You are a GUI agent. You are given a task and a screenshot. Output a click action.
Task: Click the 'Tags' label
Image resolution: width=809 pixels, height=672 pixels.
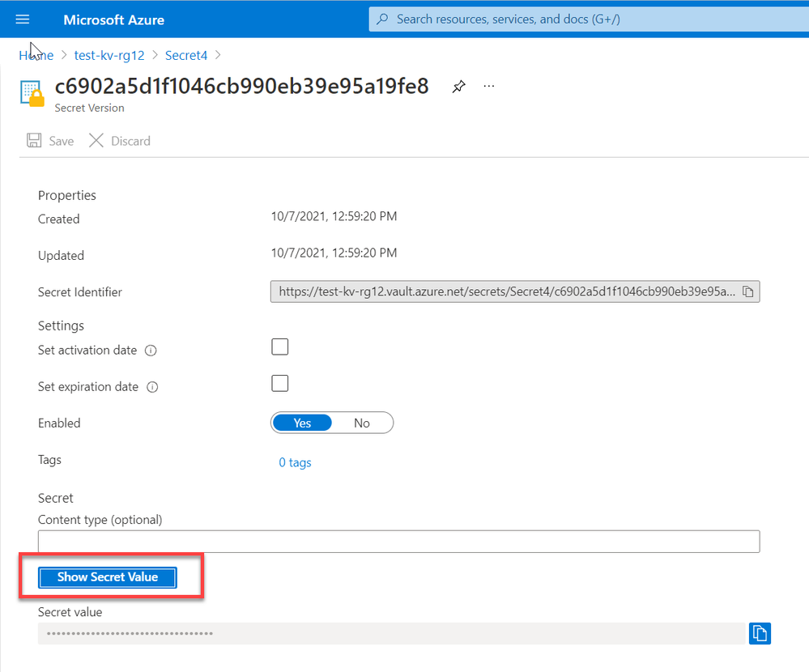click(49, 460)
